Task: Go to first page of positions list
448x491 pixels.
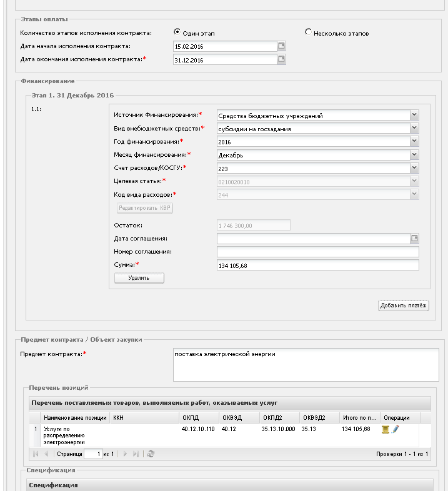Action: click(x=36, y=454)
